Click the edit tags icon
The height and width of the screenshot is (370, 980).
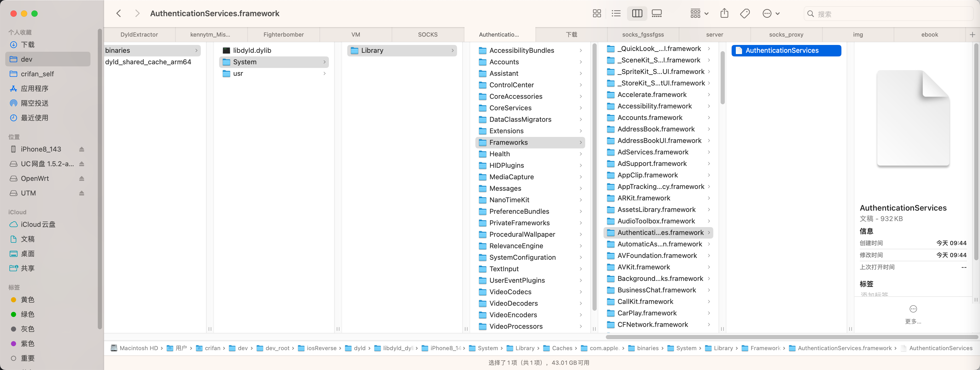[x=745, y=14]
